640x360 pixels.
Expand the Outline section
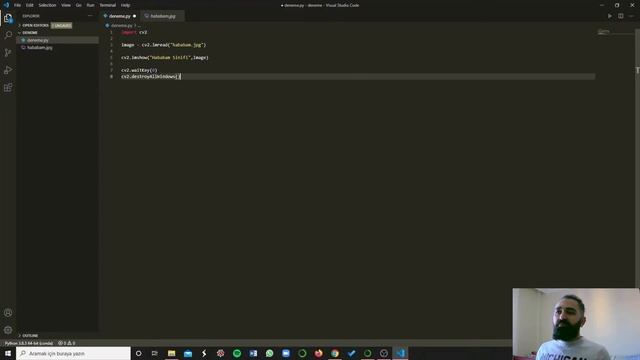[x=29, y=336]
